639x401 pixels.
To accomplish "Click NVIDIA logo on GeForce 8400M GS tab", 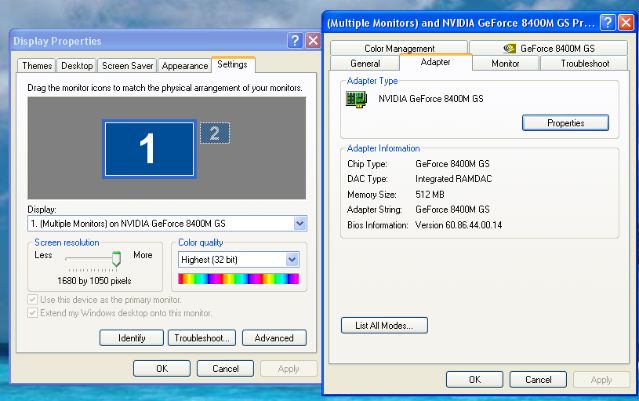I will point(509,48).
